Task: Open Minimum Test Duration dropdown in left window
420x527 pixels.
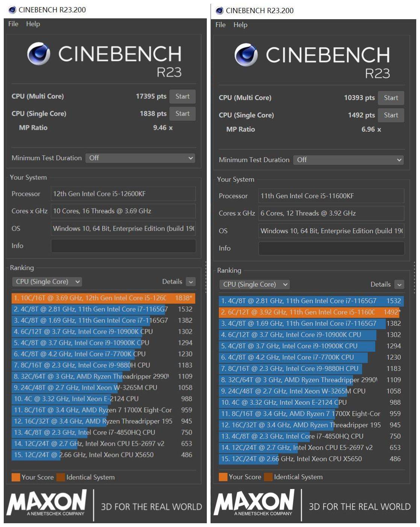Action: click(x=140, y=158)
